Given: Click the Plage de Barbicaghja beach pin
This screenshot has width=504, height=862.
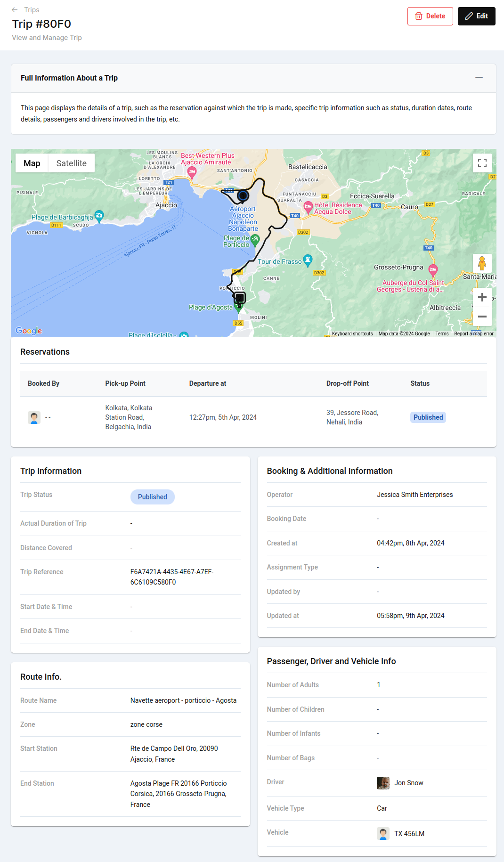Looking at the screenshot, I should 99,216.
